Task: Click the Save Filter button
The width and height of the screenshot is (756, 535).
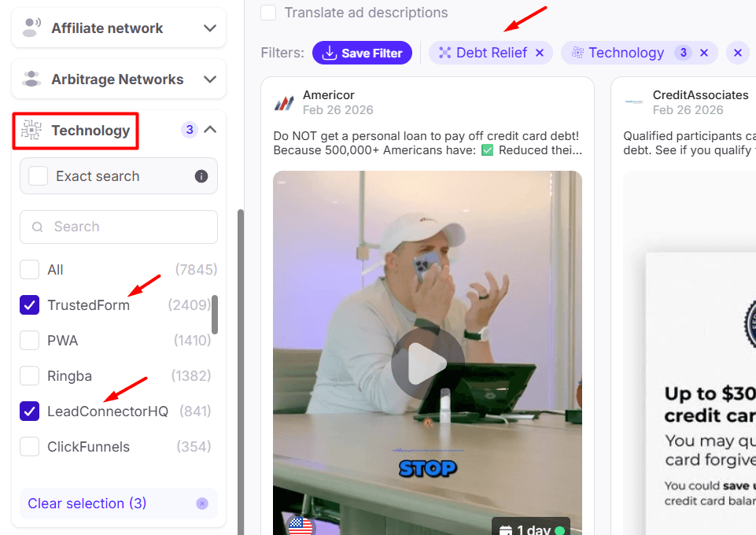Action: (362, 53)
